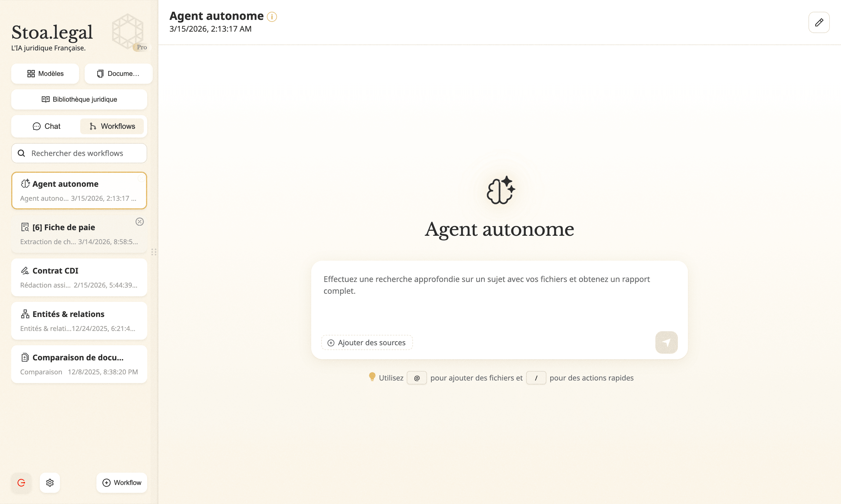Dismiss the Fiche de paie workflow card
841x504 pixels.
[x=140, y=222]
